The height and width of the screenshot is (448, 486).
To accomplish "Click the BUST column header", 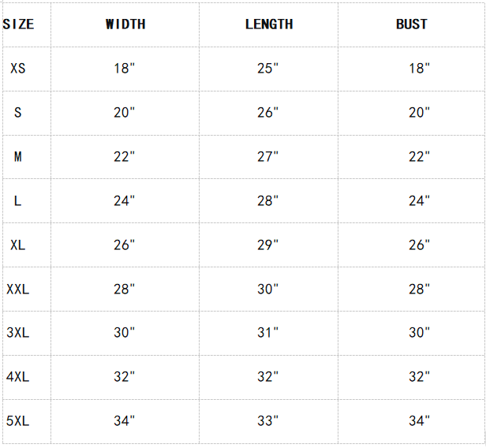I will point(411,24).
